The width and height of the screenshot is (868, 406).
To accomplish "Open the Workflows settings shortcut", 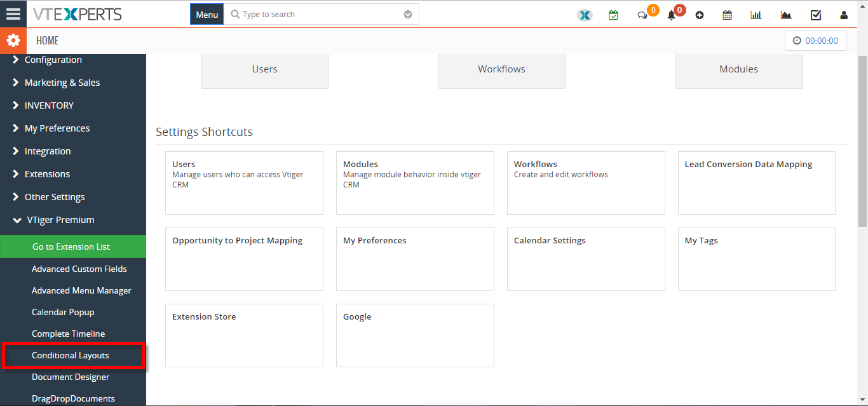I will 586,183.
